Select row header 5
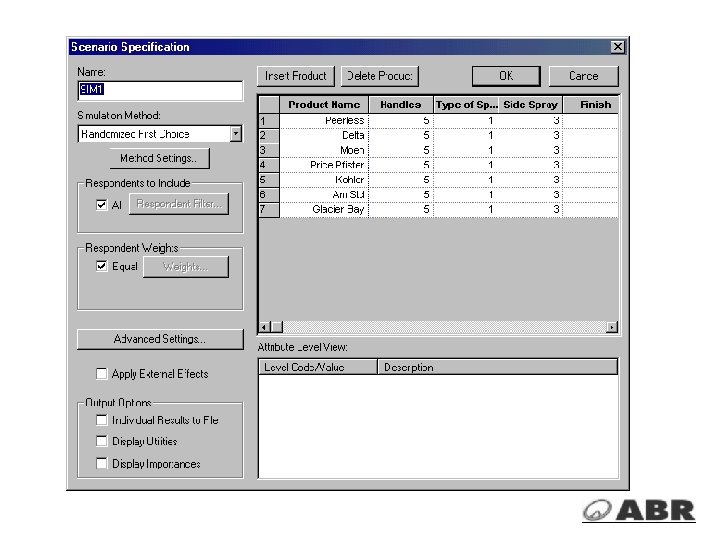 tap(269, 180)
